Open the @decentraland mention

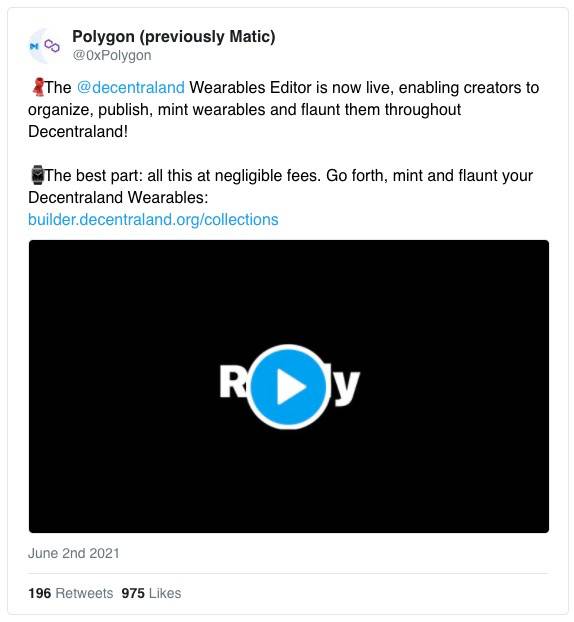point(131,87)
